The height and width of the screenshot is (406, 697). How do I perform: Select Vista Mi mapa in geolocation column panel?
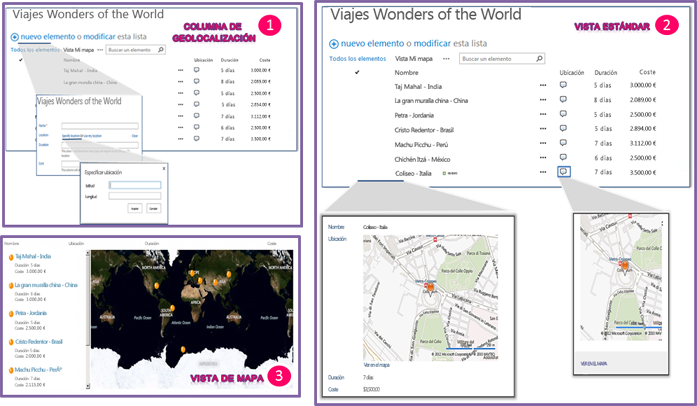click(79, 50)
